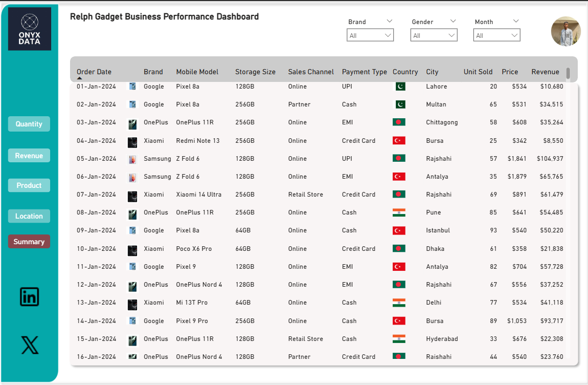The height and width of the screenshot is (385, 588).
Task: Click India flag in Hyderabad row
Action: 399,339
